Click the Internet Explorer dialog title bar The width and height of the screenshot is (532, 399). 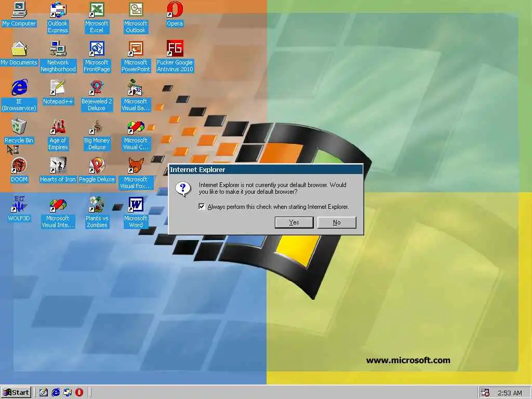click(265, 170)
